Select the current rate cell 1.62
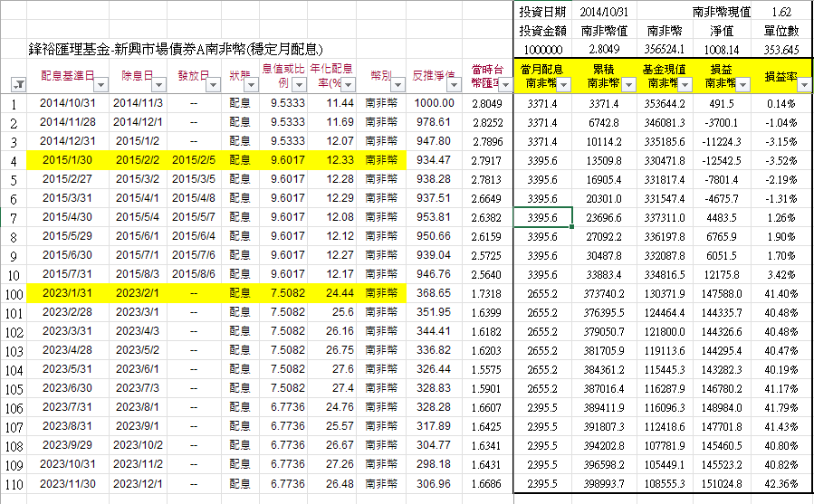814x504 pixels. coord(781,12)
